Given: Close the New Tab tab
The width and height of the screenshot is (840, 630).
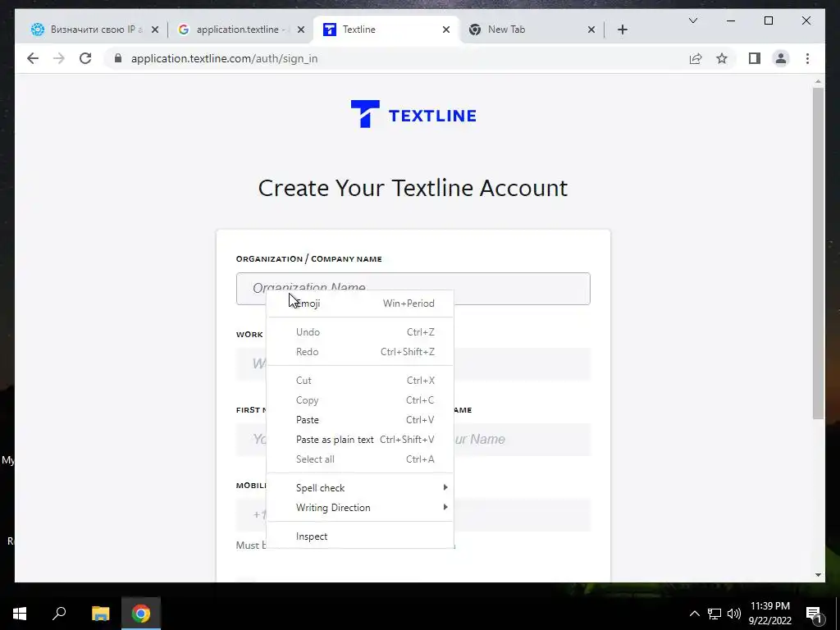Looking at the screenshot, I should pos(591,30).
